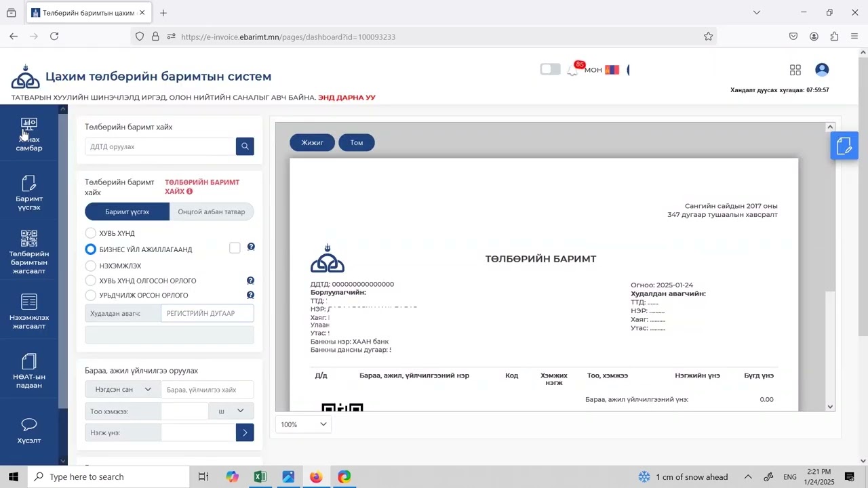868x488 pixels.
Task: Select the Төлбөрийн баримтын цахим browser tab
Action: [88, 13]
